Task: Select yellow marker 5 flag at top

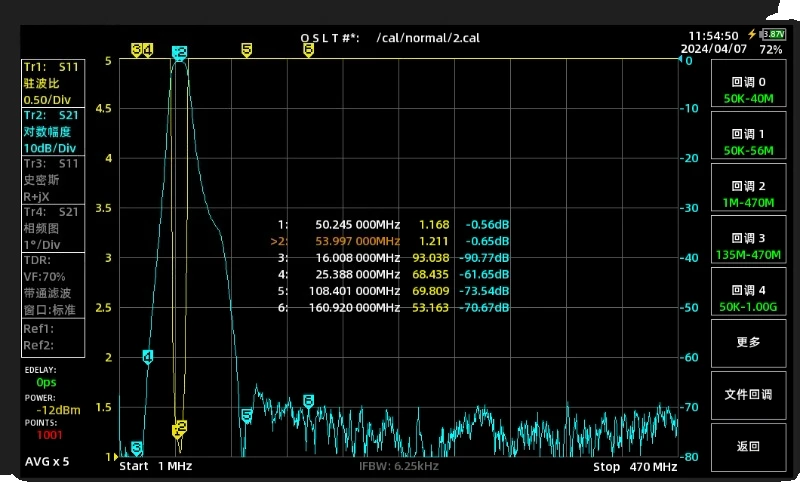Action: click(246, 50)
